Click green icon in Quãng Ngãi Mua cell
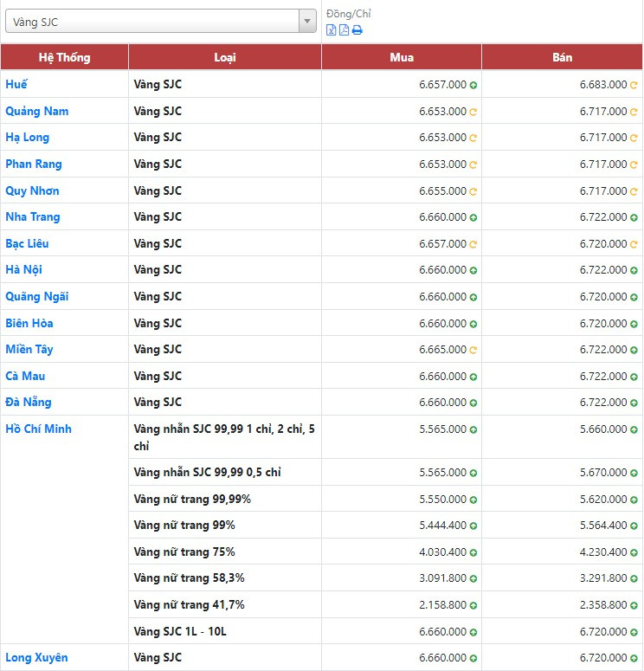The width and height of the screenshot is (644, 671). pos(473,298)
